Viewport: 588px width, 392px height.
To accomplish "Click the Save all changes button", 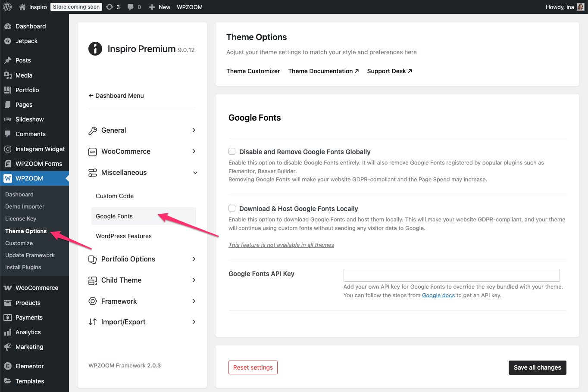I will coord(537,367).
